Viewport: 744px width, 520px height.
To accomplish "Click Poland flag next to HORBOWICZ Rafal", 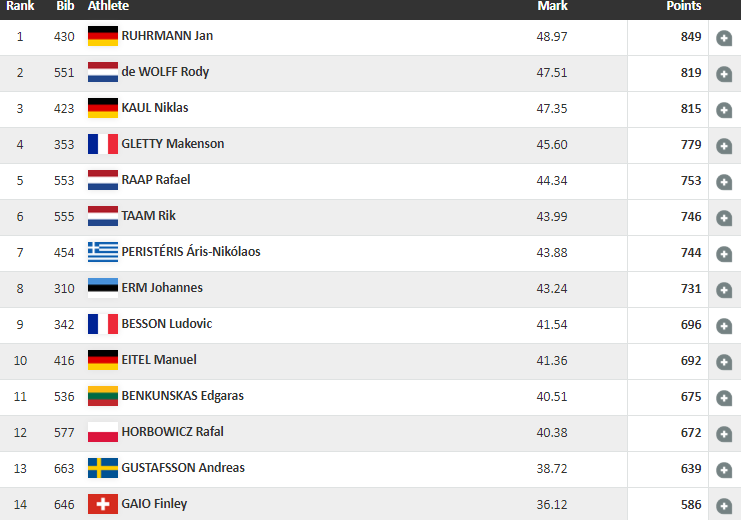I will pos(103,432).
